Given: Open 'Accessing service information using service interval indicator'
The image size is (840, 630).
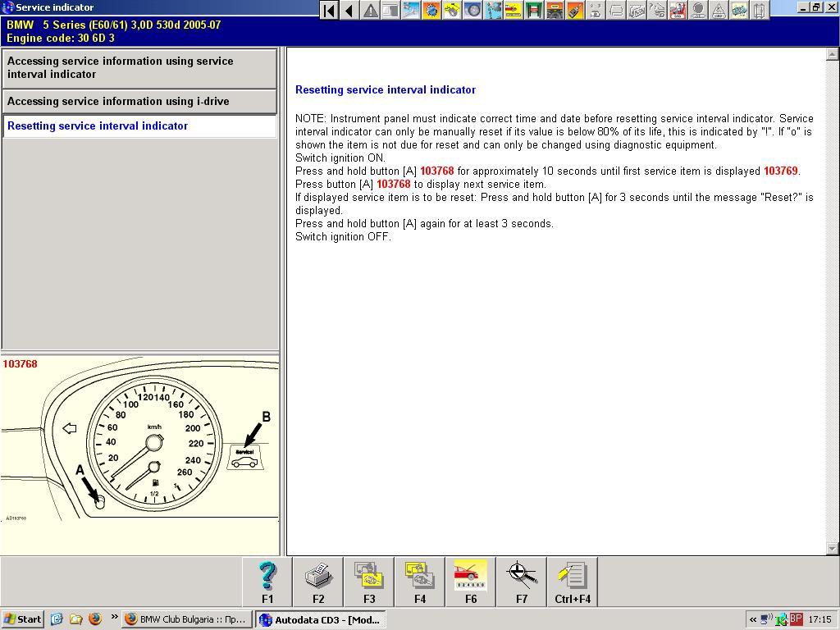Looking at the screenshot, I should coord(139,68).
